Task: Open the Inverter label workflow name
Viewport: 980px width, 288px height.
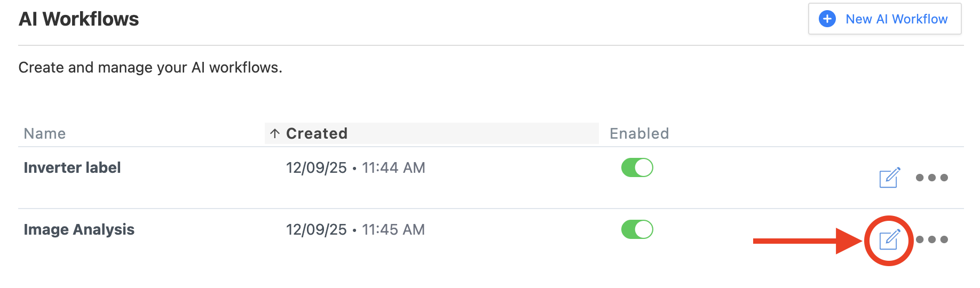Action: [x=72, y=167]
